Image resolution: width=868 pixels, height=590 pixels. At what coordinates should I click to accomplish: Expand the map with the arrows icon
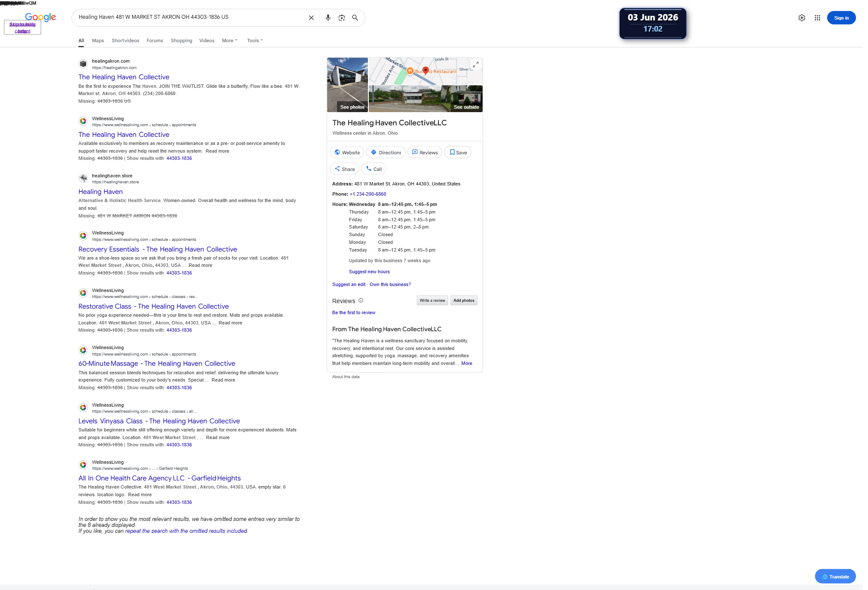click(476, 64)
